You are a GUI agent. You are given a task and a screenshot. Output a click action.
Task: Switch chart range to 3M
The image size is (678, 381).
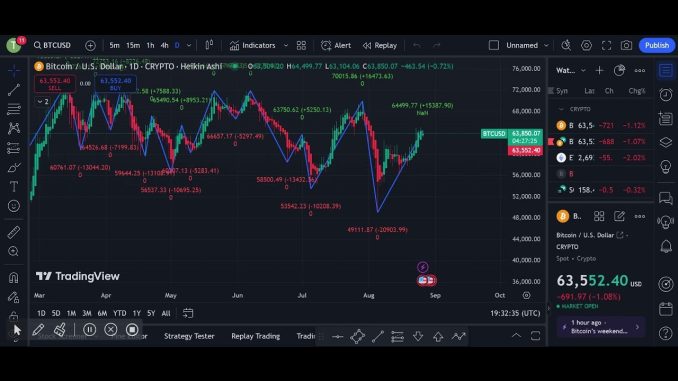pyautogui.click(x=87, y=313)
